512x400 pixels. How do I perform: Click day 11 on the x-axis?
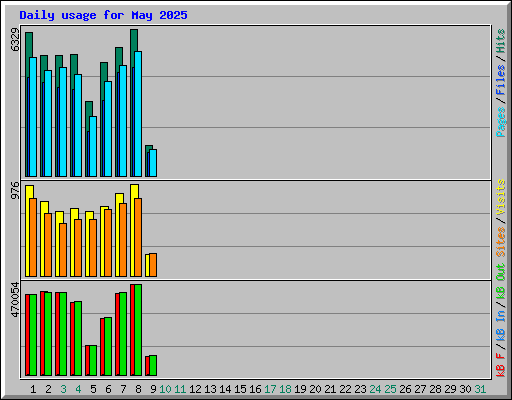click(x=180, y=389)
